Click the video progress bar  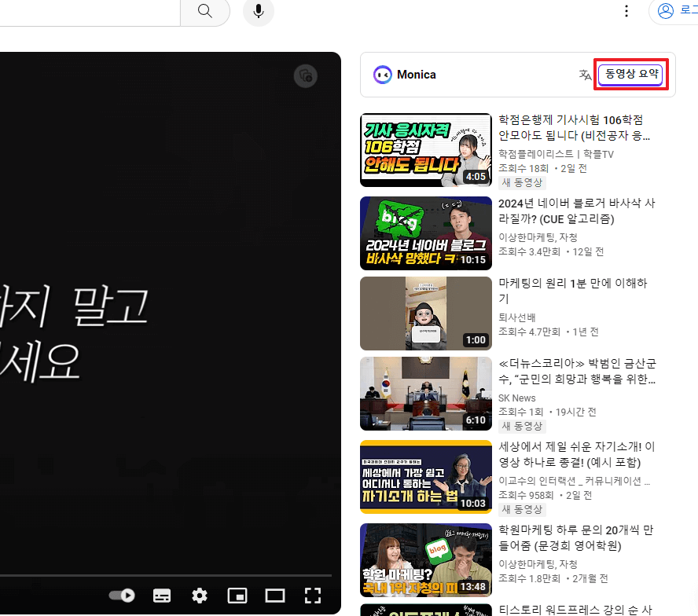tap(169, 576)
